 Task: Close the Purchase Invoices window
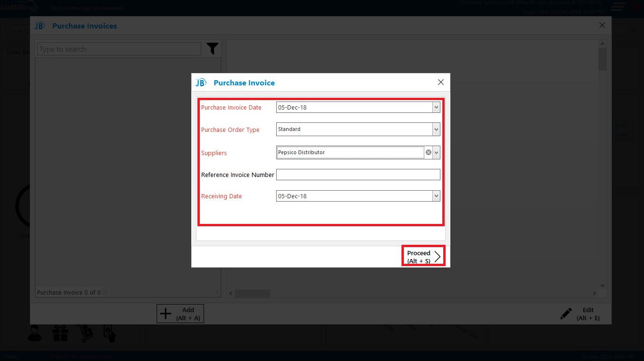[602, 25]
